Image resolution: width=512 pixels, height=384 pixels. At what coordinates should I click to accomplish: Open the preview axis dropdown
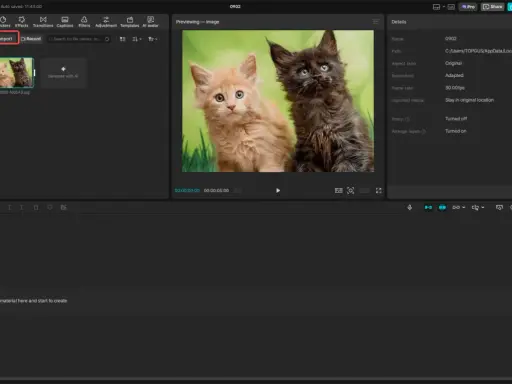point(478,207)
